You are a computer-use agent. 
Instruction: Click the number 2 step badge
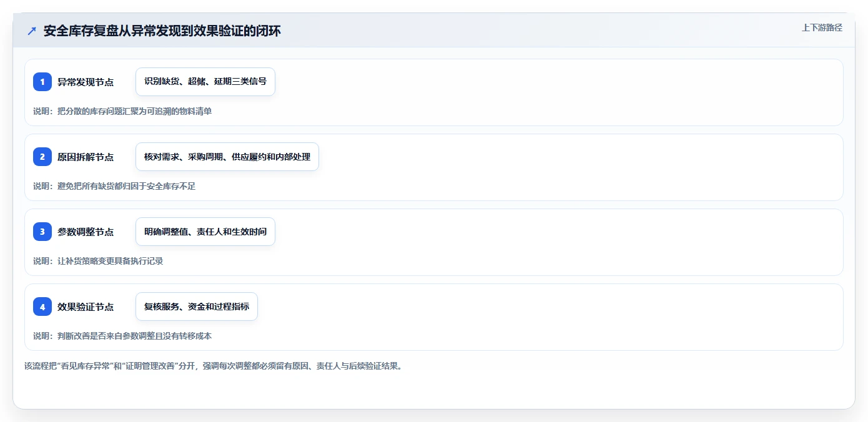point(42,157)
